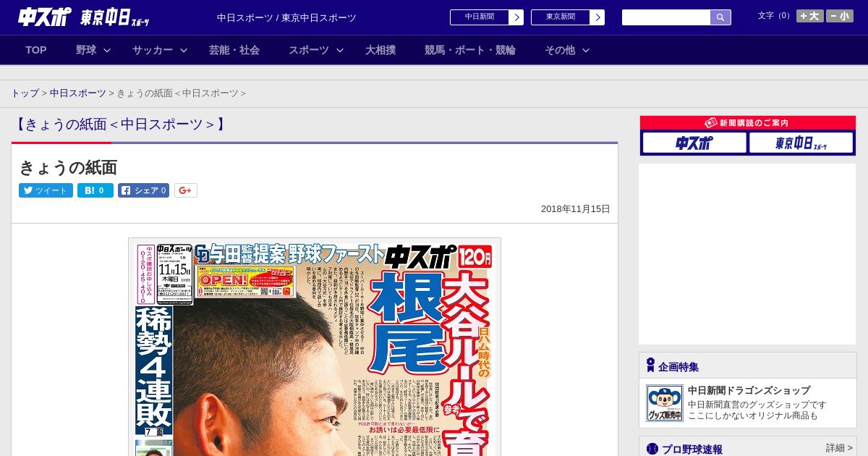Screen dimensions: 868x456
Task: Click the 中日スポーツ breadcrumb link
Action: (x=77, y=93)
